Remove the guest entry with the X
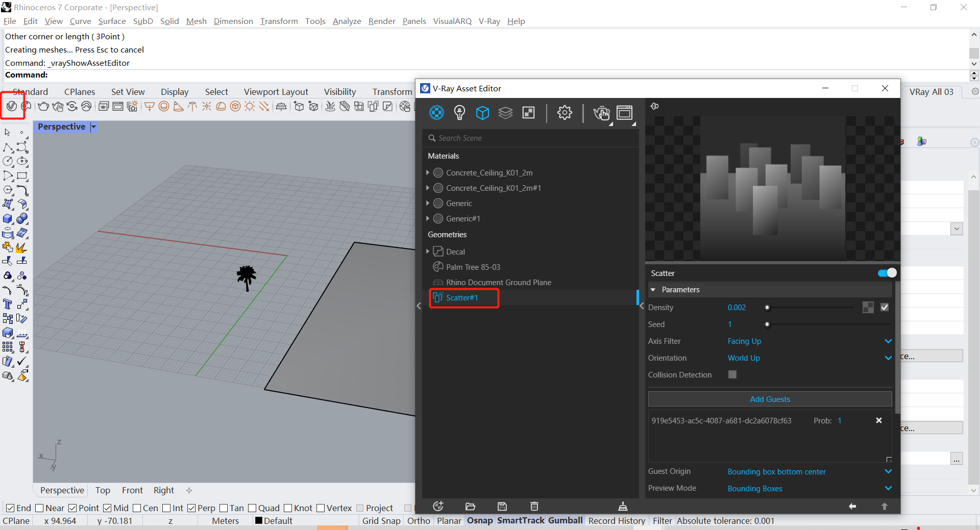The height and width of the screenshot is (530, 980). (879, 420)
